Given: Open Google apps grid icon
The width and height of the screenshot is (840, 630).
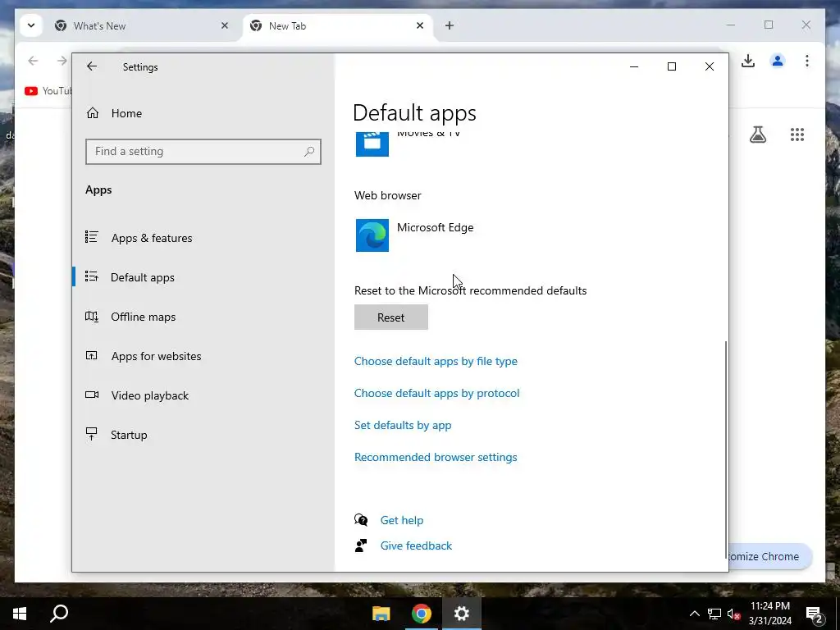Looking at the screenshot, I should (x=797, y=135).
